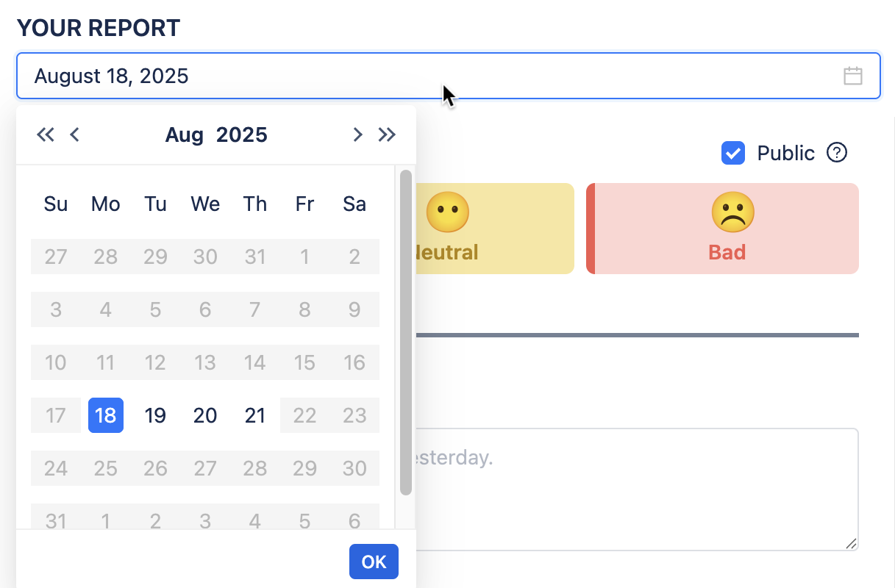The width and height of the screenshot is (895, 588).
Task: Jump to next year with double-right arrow
Action: 387,135
